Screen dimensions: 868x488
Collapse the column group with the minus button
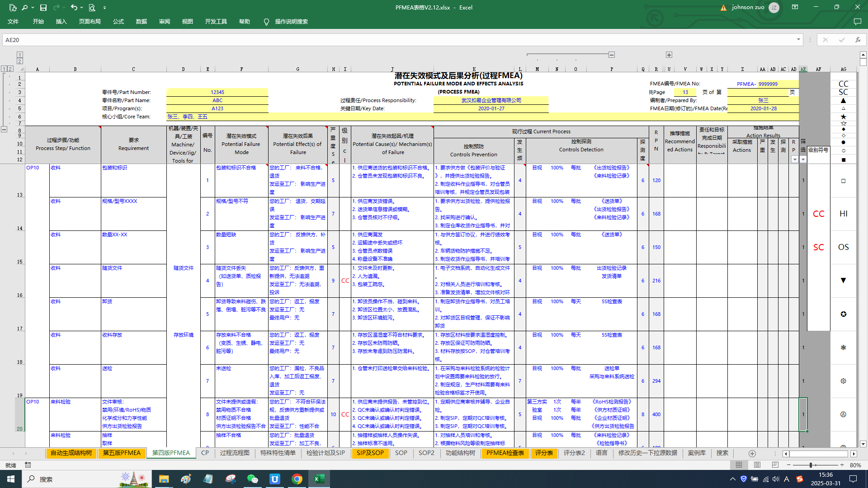tap(612, 55)
